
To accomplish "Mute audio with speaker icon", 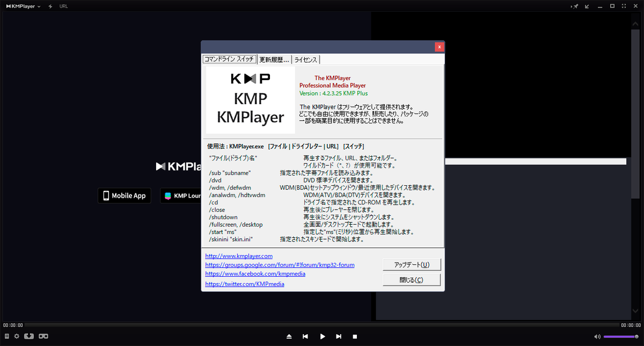I will 597,336.
